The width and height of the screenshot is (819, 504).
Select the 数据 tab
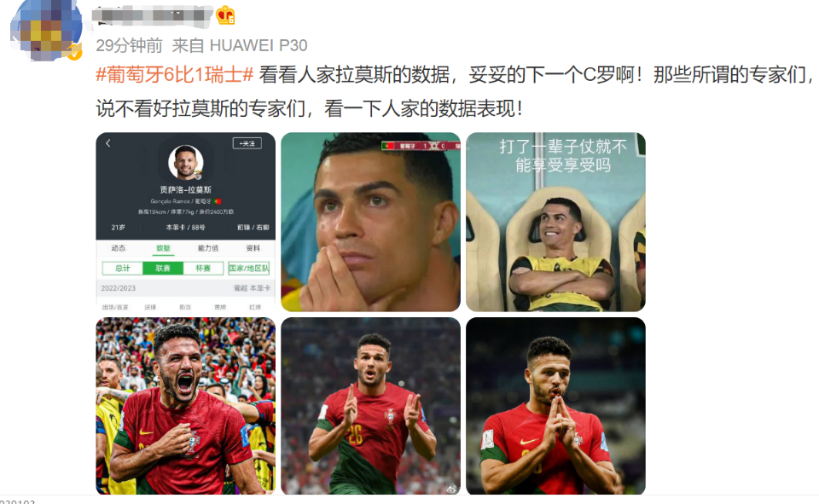pyautogui.click(x=163, y=248)
